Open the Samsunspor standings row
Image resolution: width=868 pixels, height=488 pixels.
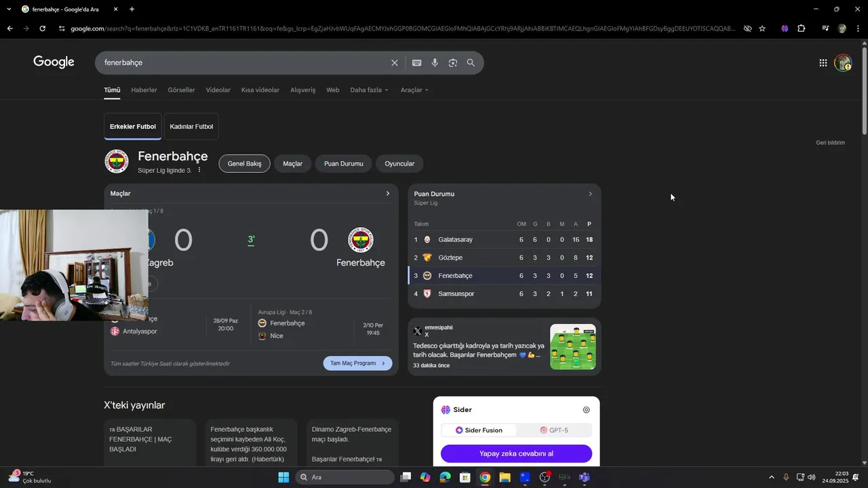click(504, 293)
